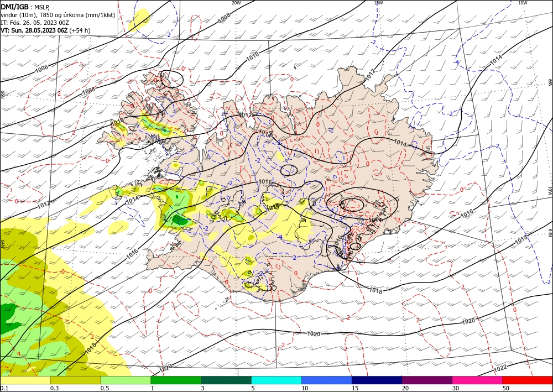This screenshot has height=392, width=553.
Task: Click the legend value '0.5'
Action: [x=104, y=388]
